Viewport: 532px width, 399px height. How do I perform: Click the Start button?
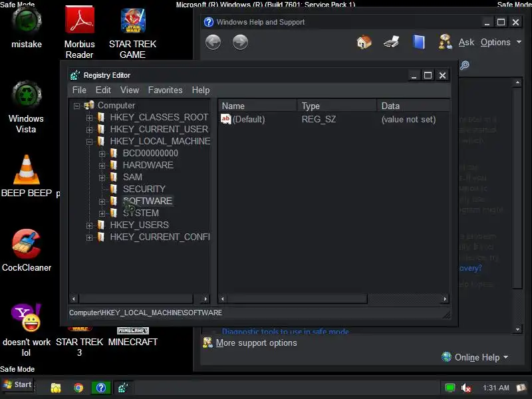coord(18,385)
